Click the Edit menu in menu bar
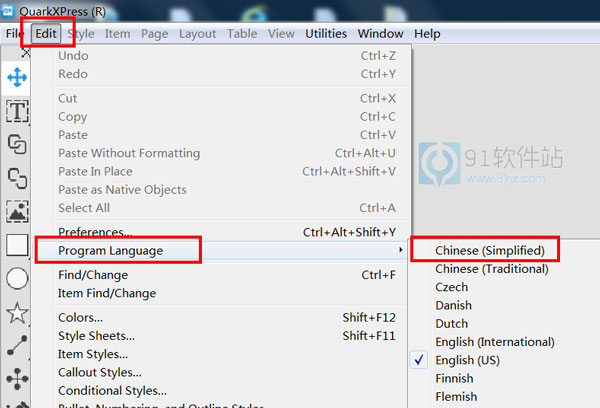This screenshot has height=408, width=600. point(46,33)
